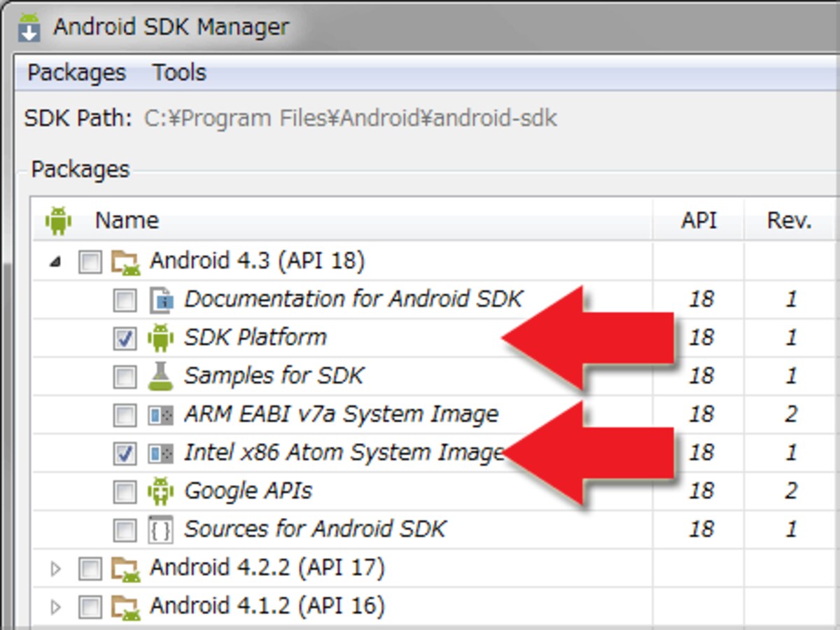Viewport: 840px width, 630px height.
Task: Expand the Android 4.2.2 (API 17) node
Action: [x=56, y=569]
